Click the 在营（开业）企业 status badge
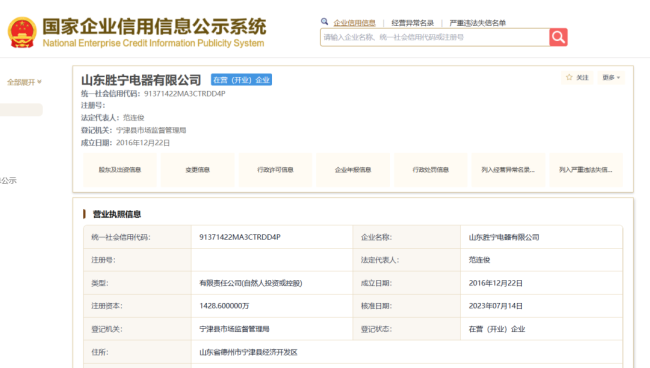The width and height of the screenshot is (650, 368). pos(241,80)
